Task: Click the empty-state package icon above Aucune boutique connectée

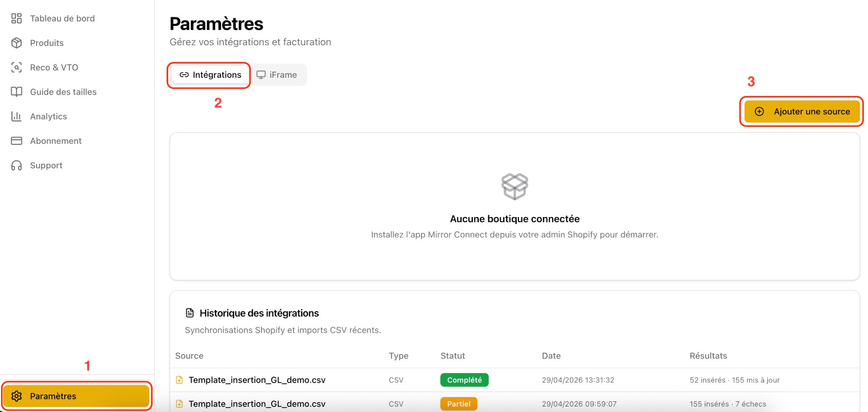Action: click(x=514, y=186)
